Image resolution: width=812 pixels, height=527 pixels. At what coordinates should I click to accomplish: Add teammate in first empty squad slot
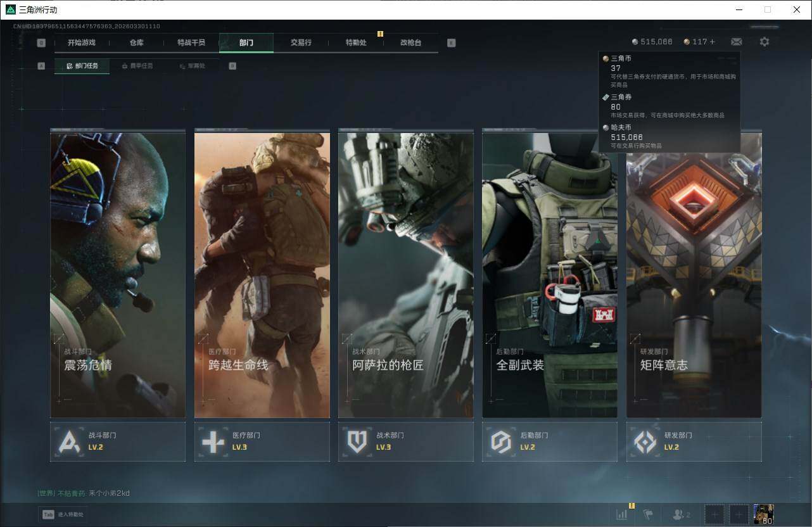click(714, 514)
